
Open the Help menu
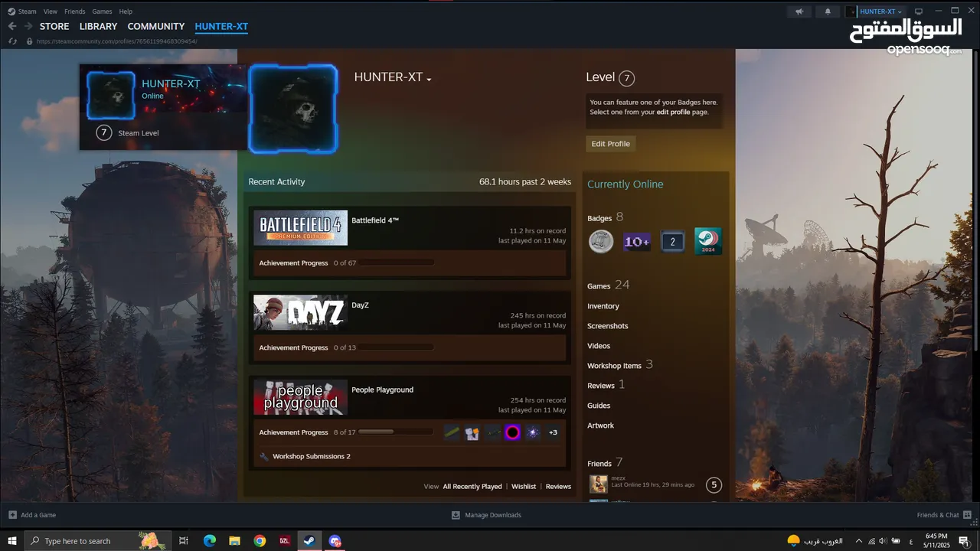126,11
